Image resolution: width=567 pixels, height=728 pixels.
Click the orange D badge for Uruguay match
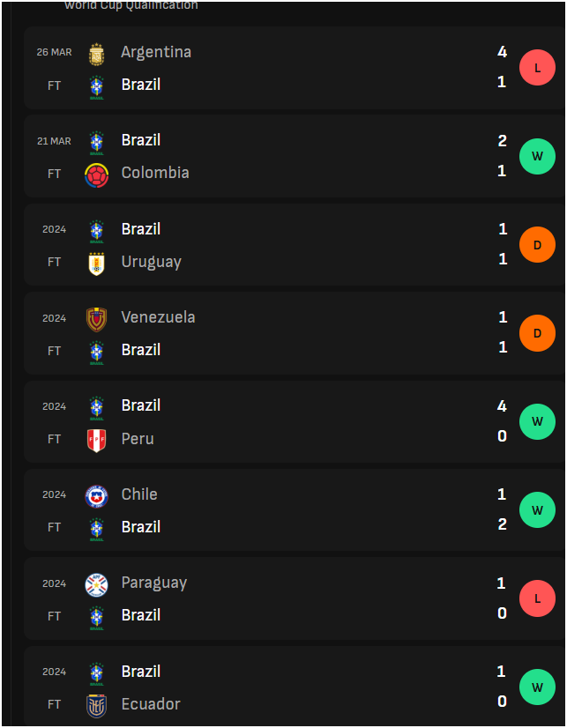(x=537, y=245)
